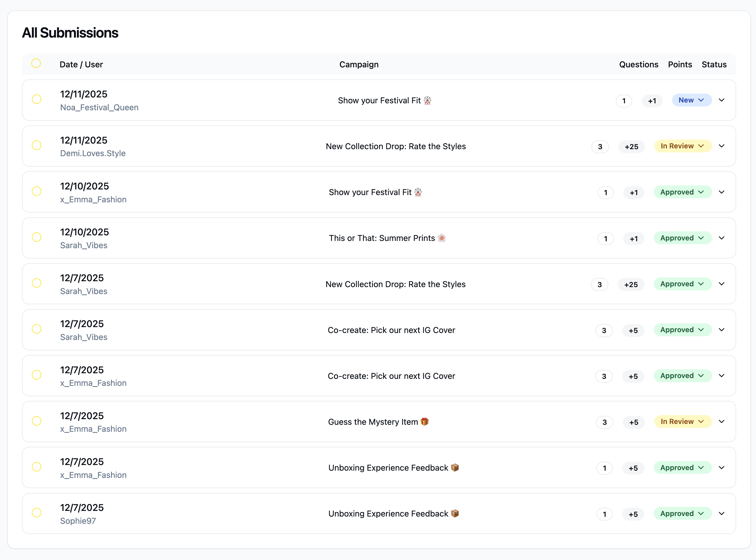Click the Noa_Festival_Queen username
Viewport: 756px width, 560px height.
[x=99, y=107]
